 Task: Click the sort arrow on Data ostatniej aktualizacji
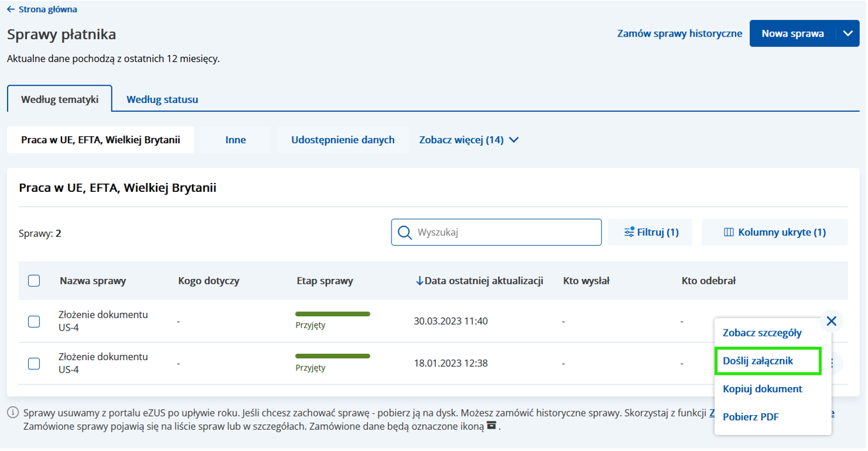click(420, 281)
